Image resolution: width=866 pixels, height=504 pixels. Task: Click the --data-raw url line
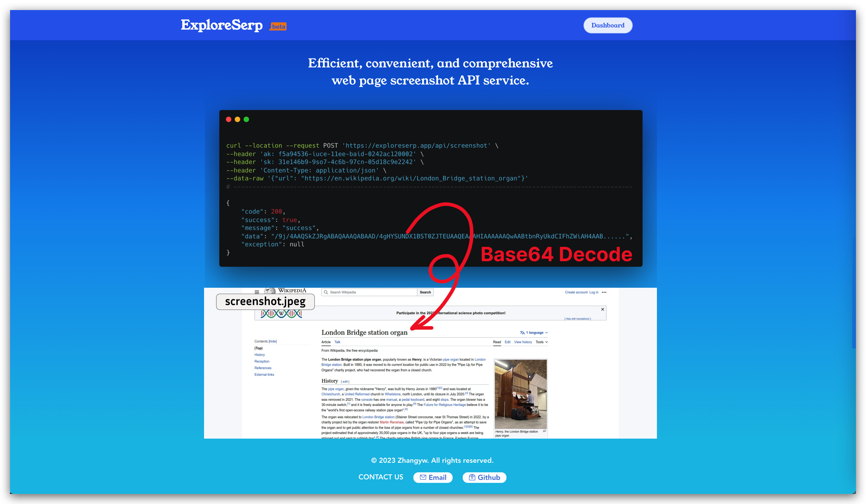[377, 178]
